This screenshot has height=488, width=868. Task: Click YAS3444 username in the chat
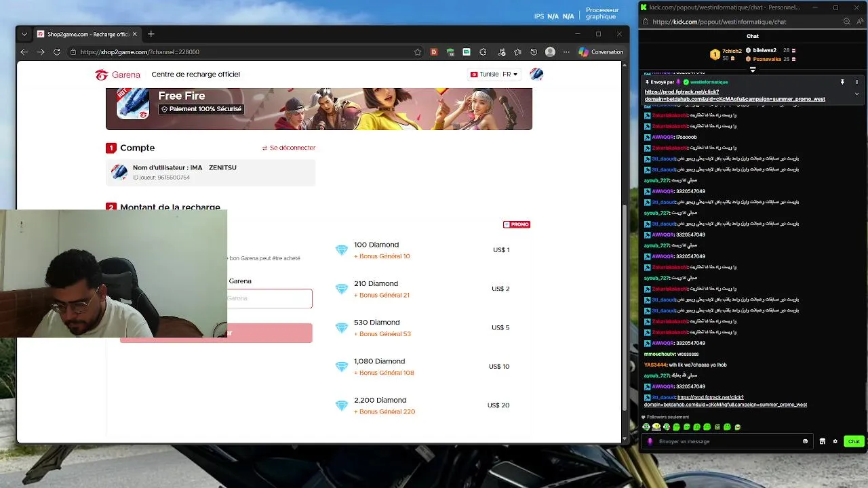pyautogui.click(x=655, y=365)
